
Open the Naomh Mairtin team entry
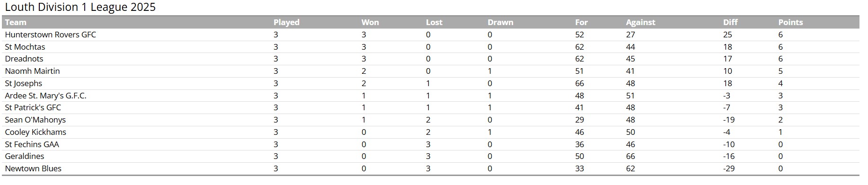tap(32, 71)
